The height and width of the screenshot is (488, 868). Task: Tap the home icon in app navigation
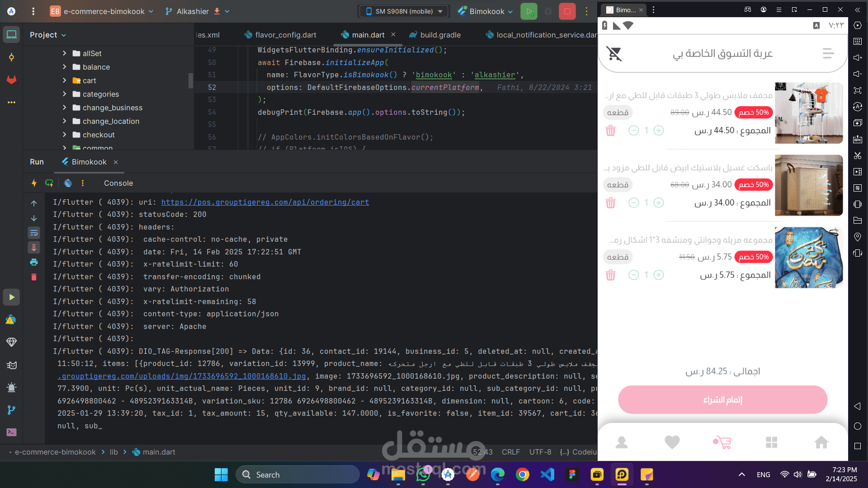[821, 442]
